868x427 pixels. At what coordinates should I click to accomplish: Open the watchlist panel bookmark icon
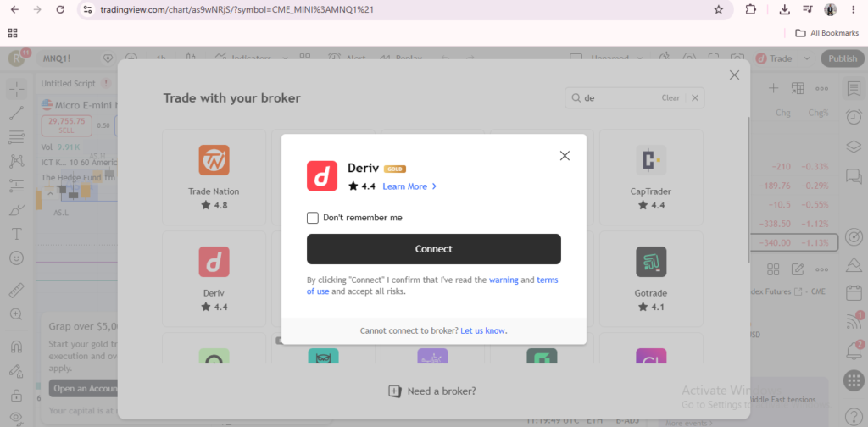pyautogui.click(x=853, y=88)
